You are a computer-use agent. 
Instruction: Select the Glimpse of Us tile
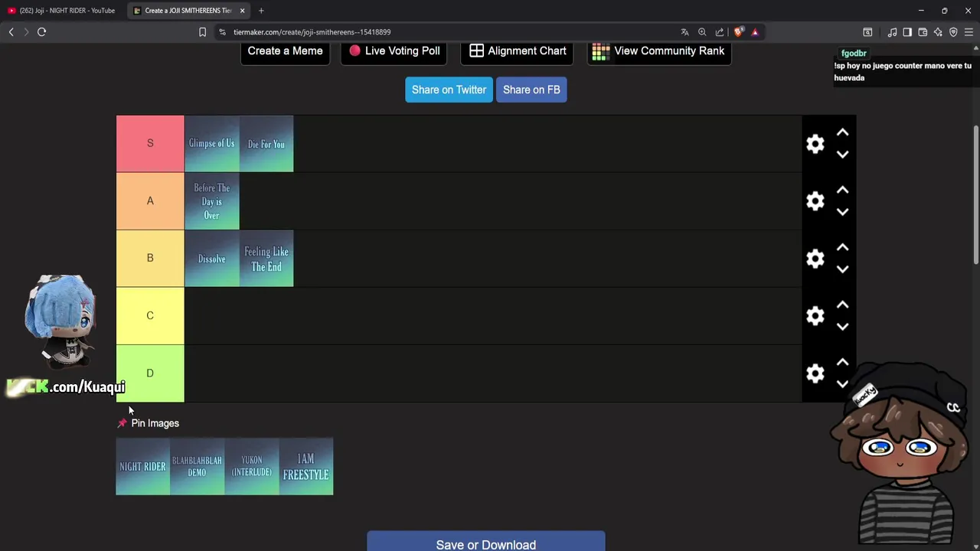212,144
